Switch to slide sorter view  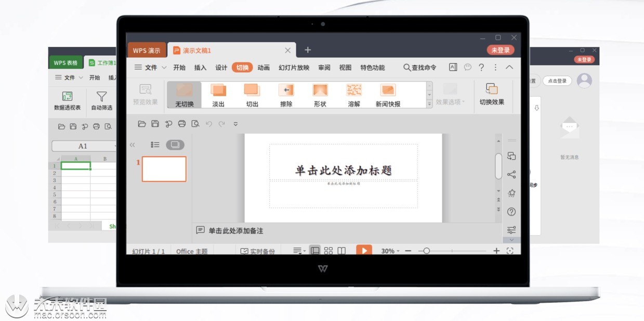click(328, 251)
